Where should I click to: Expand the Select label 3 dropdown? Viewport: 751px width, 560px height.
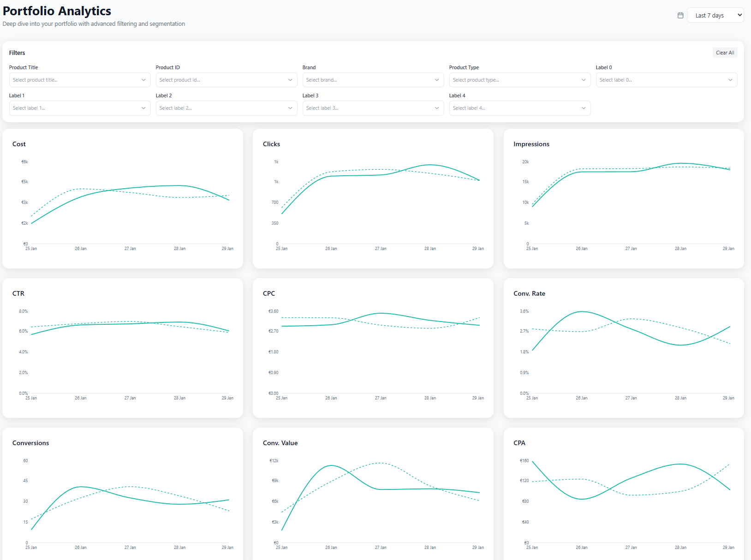[373, 108]
